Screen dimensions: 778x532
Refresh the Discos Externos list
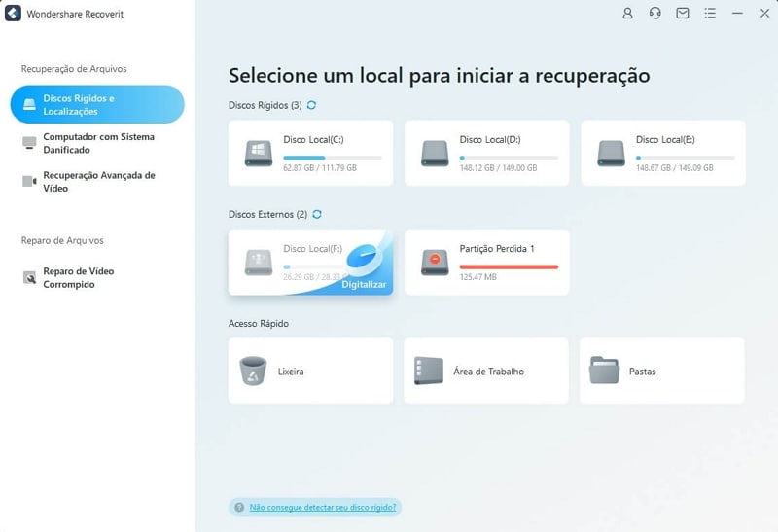point(317,214)
